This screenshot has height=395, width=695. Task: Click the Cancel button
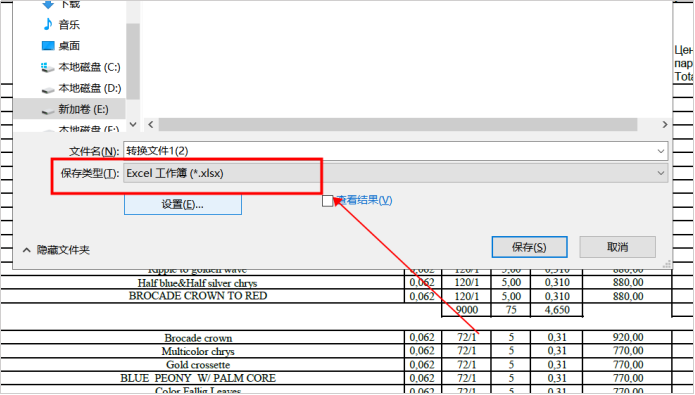(617, 247)
